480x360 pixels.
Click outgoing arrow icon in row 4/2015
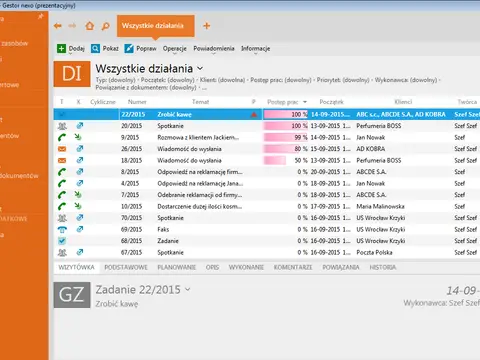pos(79,183)
